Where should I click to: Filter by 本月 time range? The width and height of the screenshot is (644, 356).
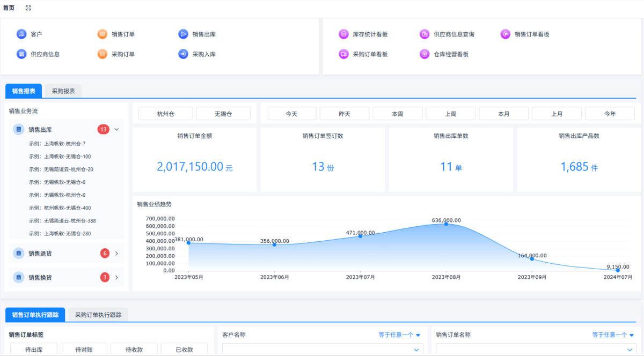503,114
